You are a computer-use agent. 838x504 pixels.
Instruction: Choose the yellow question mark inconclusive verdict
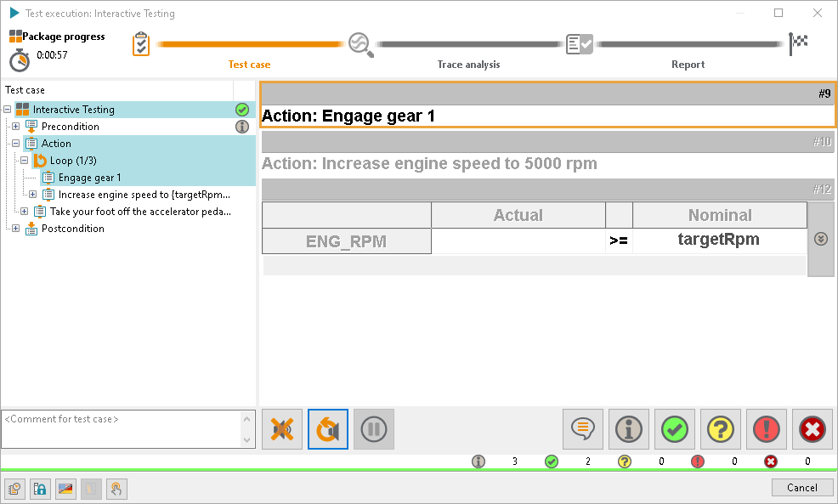click(721, 429)
